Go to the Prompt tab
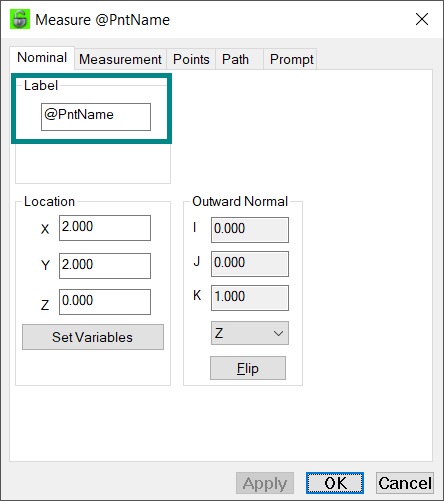This screenshot has width=444, height=501. click(291, 59)
